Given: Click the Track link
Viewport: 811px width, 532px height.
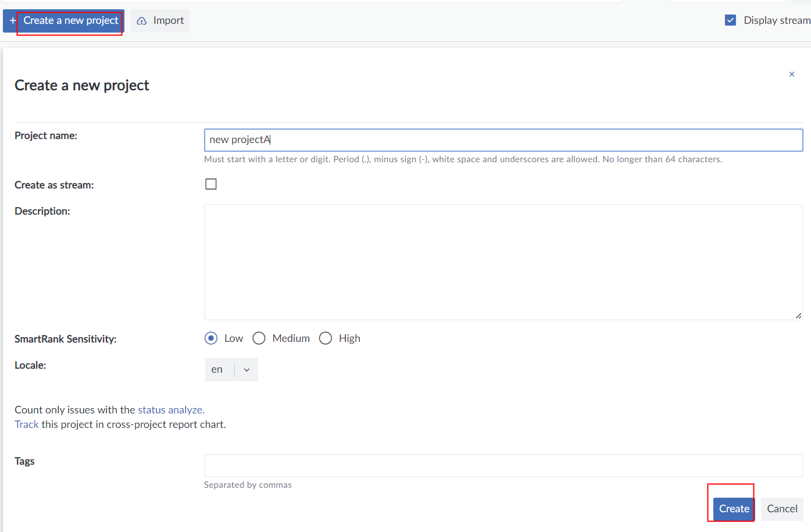Looking at the screenshot, I should pos(27,424).
